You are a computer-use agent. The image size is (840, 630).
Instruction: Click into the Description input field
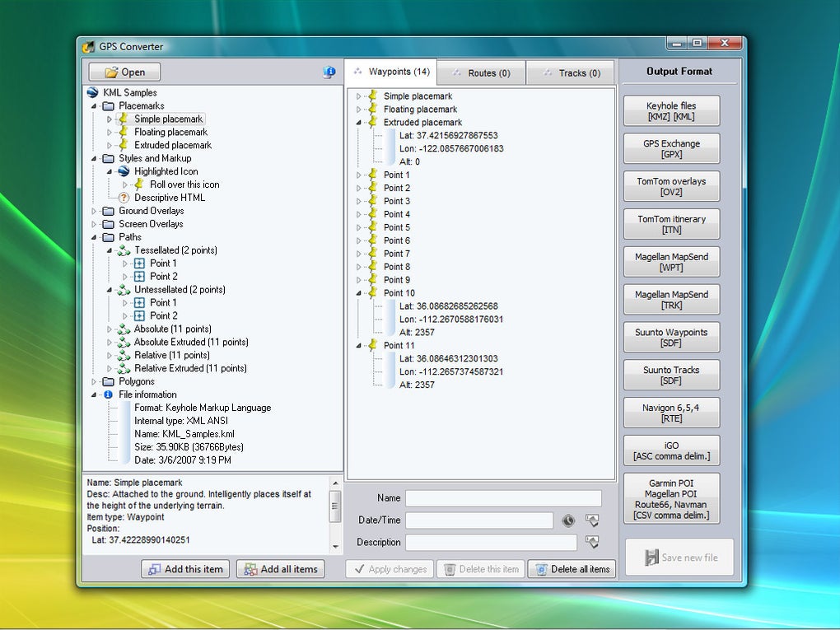[491, 542]
